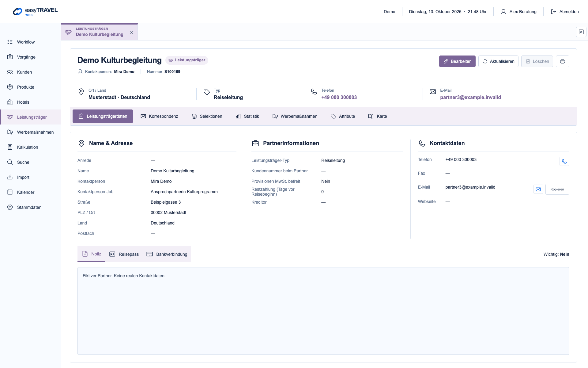
Task: Click the phone call icon beside Telefon
Action: [x=564, y=161]
